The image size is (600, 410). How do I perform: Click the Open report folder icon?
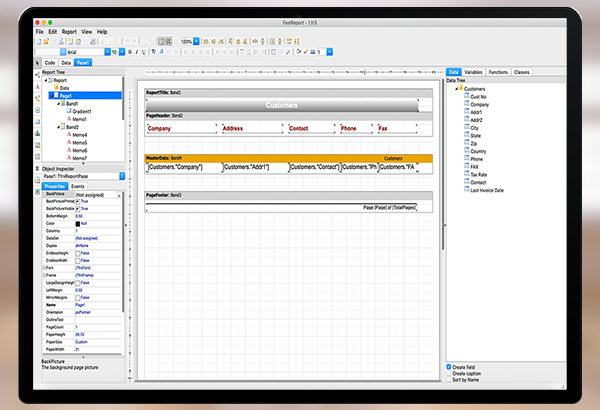(x=48, y=41)
